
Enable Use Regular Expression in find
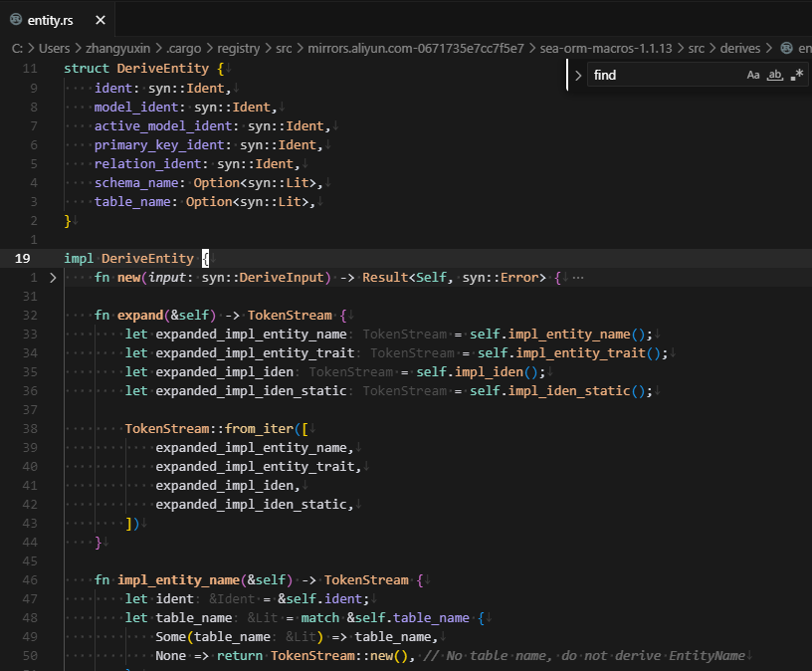tap(797, 75)
